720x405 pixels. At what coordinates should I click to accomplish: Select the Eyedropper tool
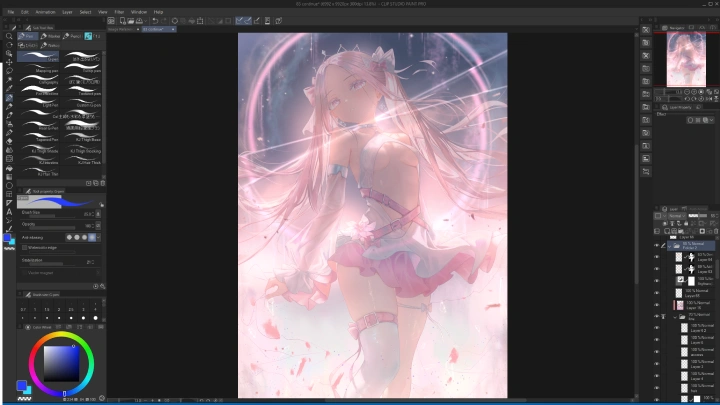pyautogui.click(x=9, y=89)
